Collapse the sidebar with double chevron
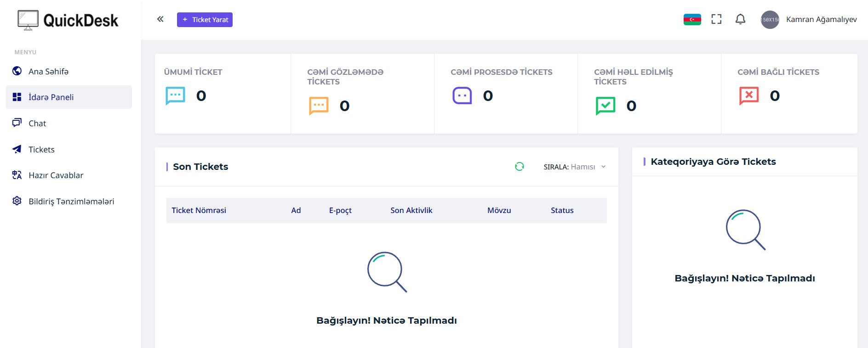 point(160,19)
